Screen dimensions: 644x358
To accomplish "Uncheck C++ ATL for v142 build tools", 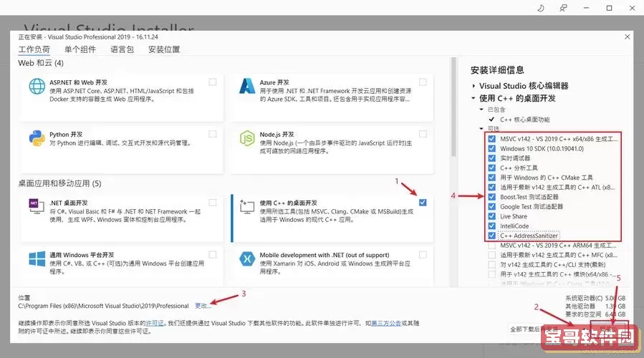I will (x=491, y=187).
